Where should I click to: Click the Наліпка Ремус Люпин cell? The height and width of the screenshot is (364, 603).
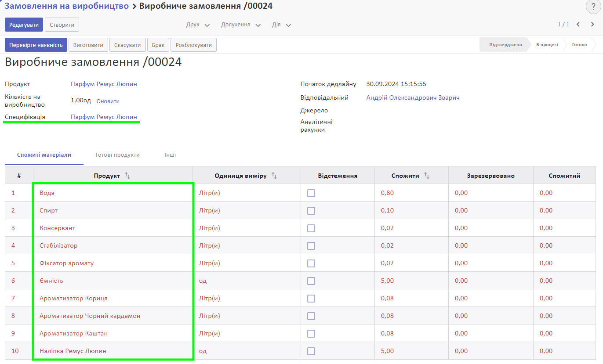tap(113, 351)
